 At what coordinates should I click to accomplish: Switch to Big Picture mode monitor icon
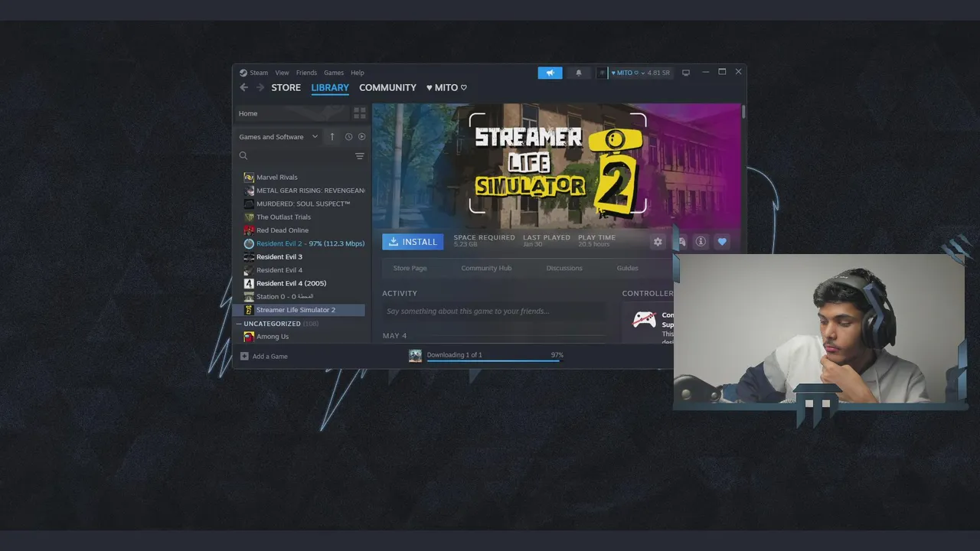point(686,73)
